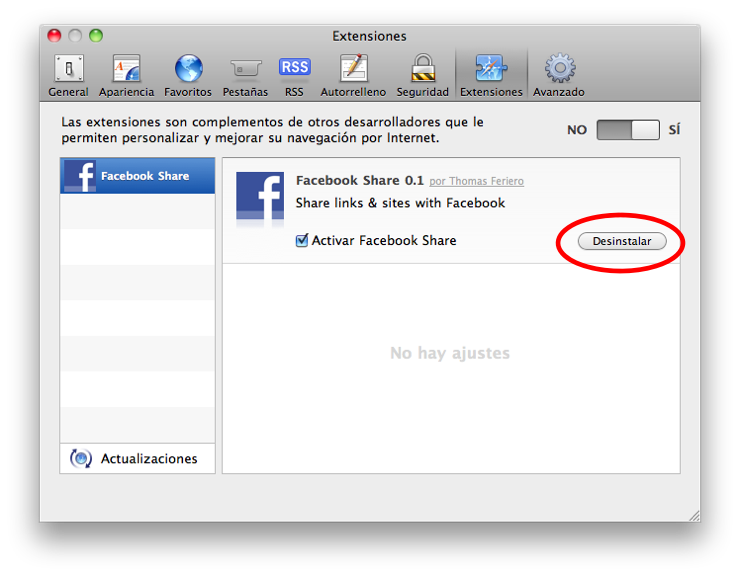Open the General preferences pane

click(68, 76)
